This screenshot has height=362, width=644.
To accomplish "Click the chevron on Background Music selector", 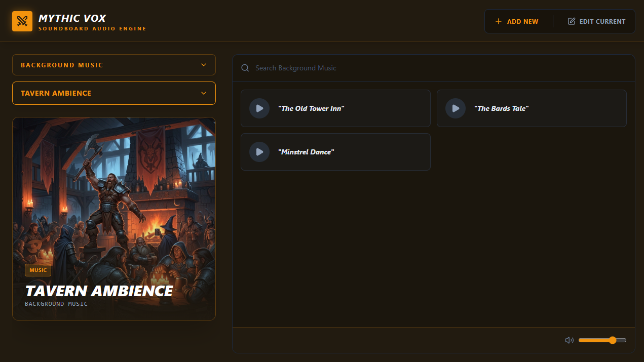I will pos(204,65).
